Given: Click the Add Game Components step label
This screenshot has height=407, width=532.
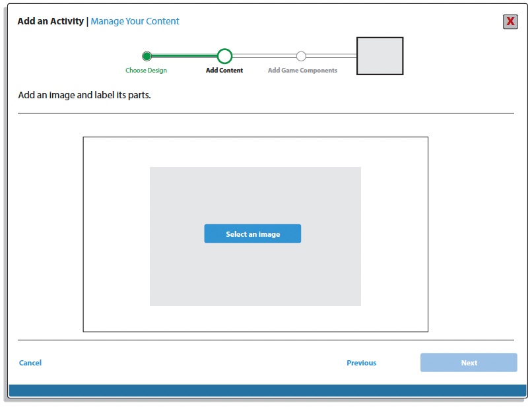Looking at the screenshot, I should click(302, 71).
